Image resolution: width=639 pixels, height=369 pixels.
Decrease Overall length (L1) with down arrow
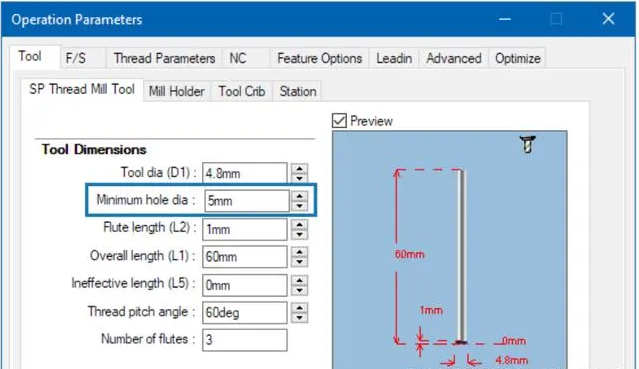pos(300,262)
